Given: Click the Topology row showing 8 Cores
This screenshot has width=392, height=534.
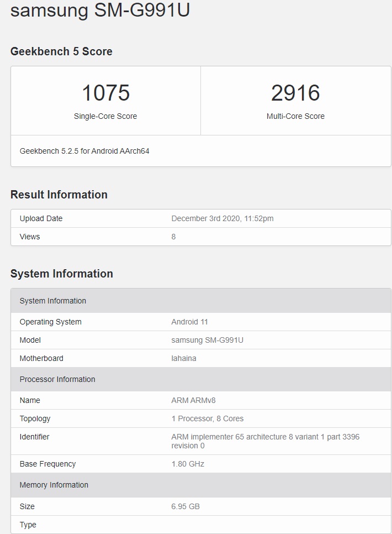Looking at the screenshot, I should [x=206, y=418].
